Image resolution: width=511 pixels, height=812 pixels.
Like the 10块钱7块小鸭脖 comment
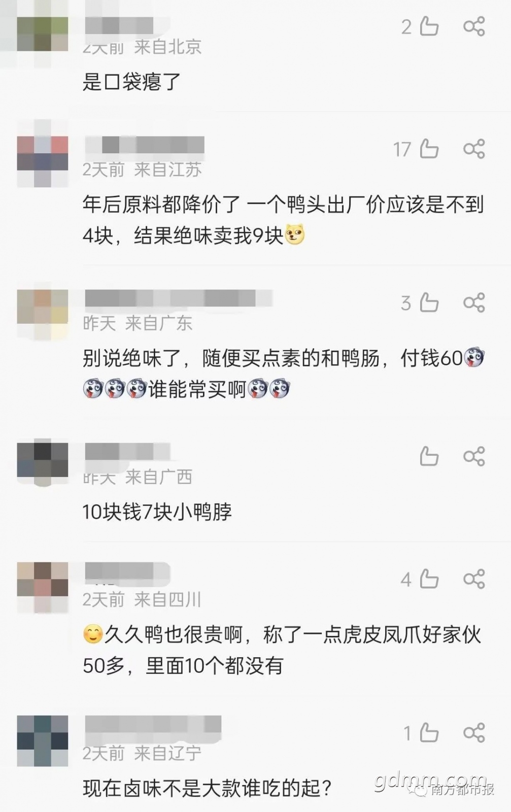point(429,456)
